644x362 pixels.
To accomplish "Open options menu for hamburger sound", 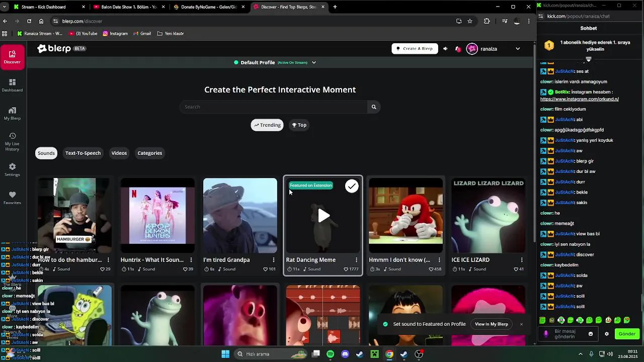I will 108,260.
